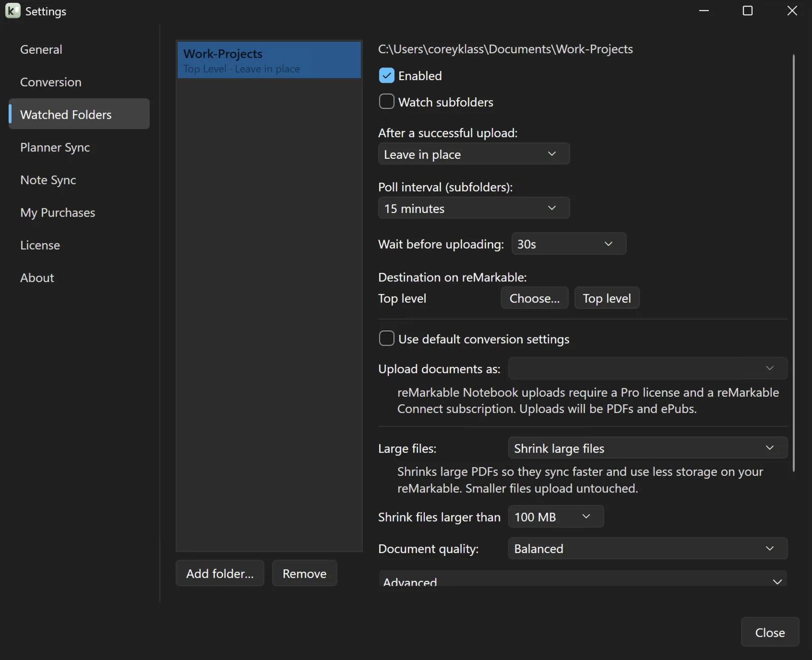Select Watched Folders in the sidebar
Viewport: 812px width, 660px height.
pyautogui.click(x=79, y=115)
